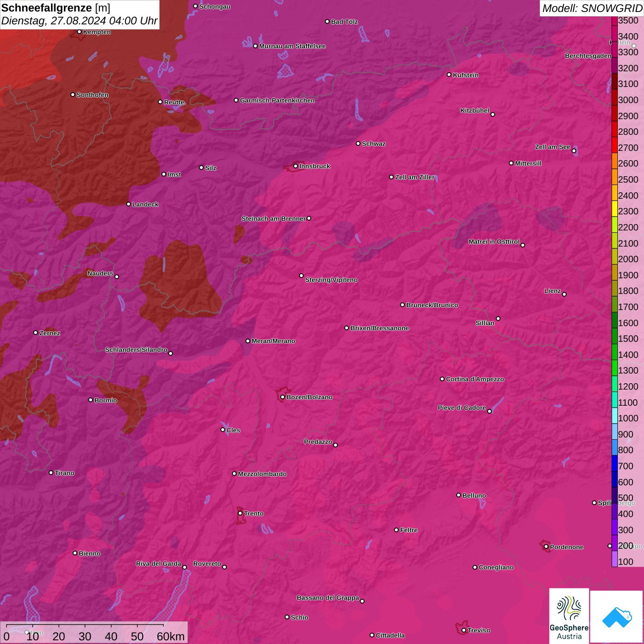644x644 pixels.
Task: Click the Sillian label
Action: 485,323
